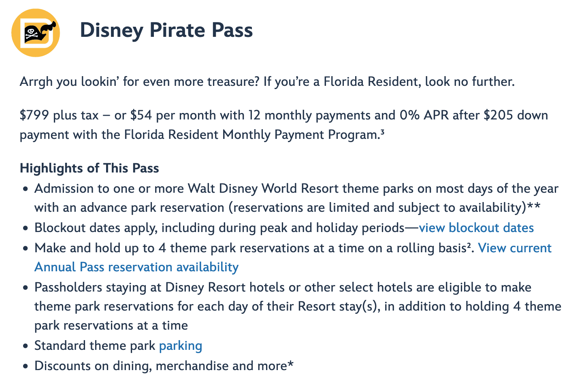Click the Highlights of This Pass heading
The height and width of the screenshot is (379, 588).
89,168
